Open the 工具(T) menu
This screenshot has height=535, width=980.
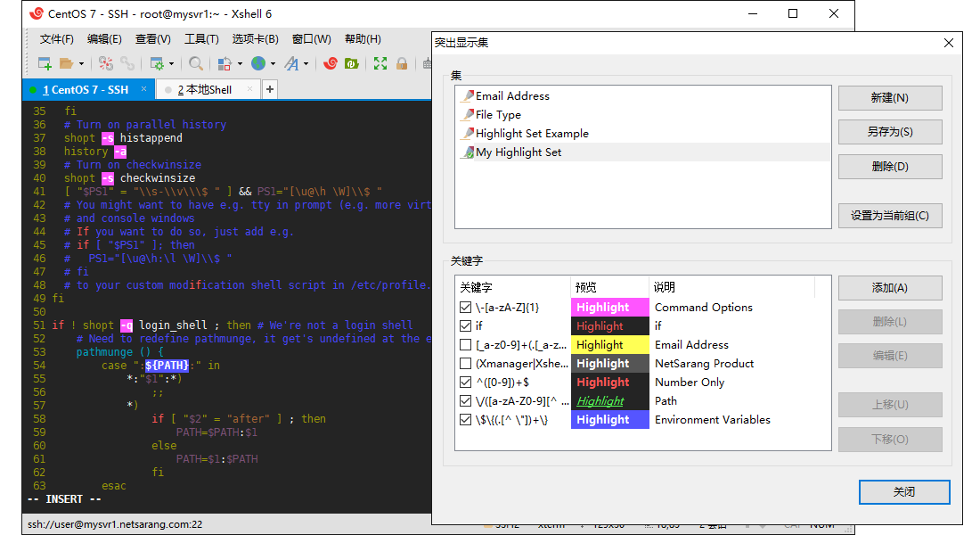point(201,38)
